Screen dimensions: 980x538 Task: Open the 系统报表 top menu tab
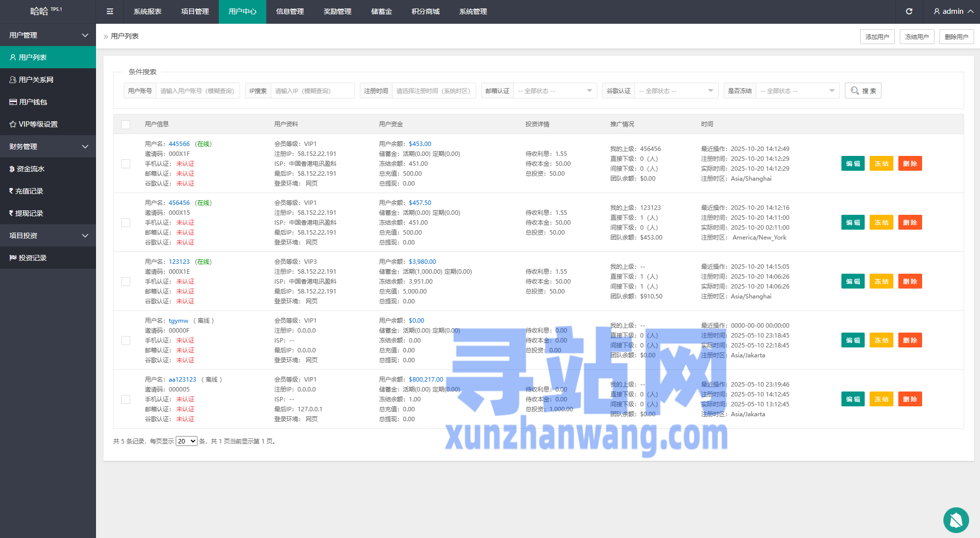pyautogui.click(x=147, y=11)
